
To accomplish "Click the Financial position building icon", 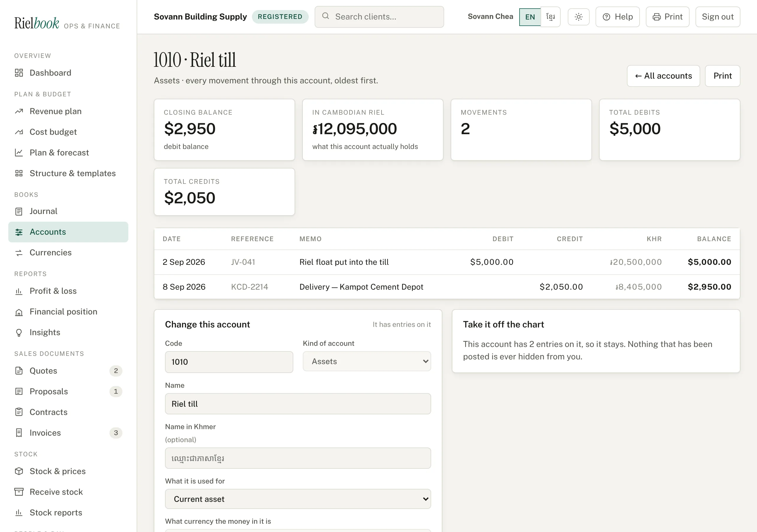I will (19, 312).
